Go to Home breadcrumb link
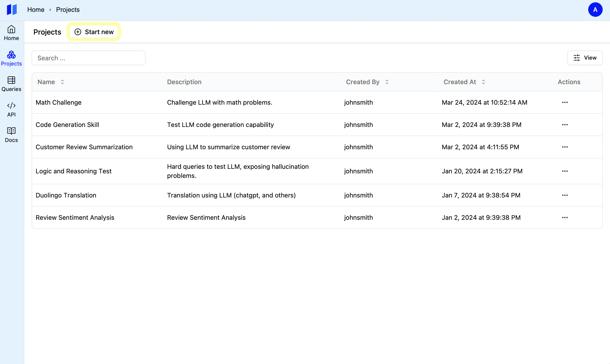The width and height of the screenshot is (610, 364). click(x=36, y=10)
